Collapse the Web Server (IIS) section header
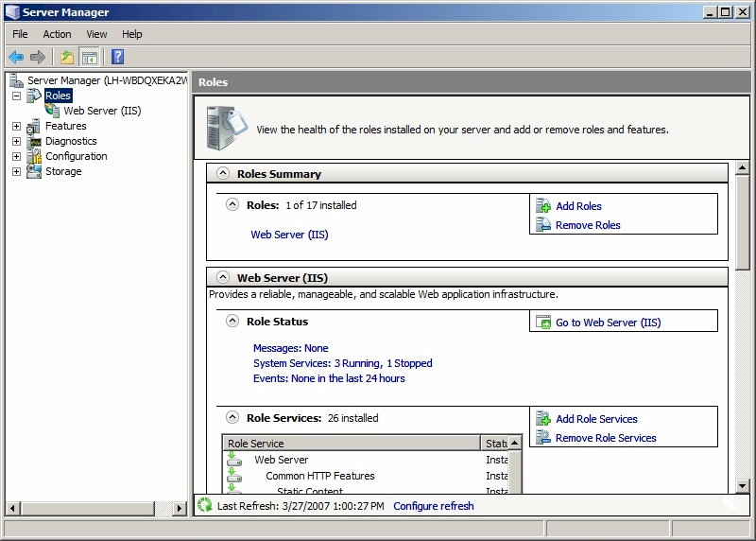This screenshot has height=541, width=756. click(223, 277)
